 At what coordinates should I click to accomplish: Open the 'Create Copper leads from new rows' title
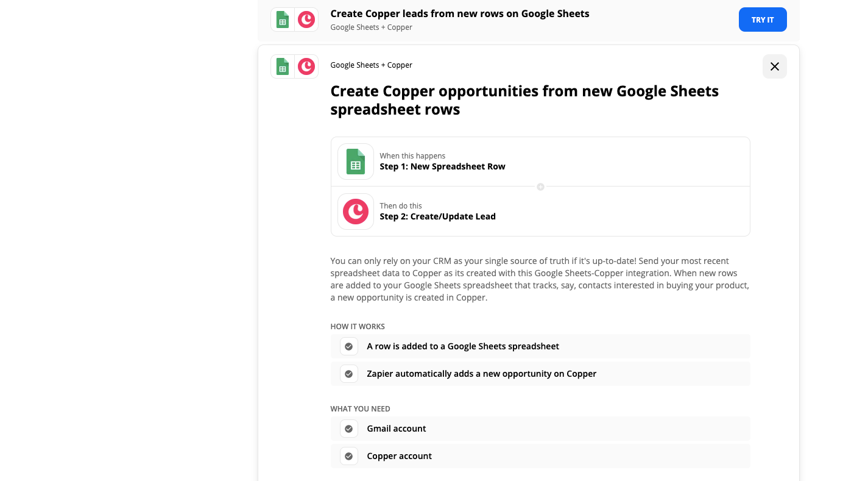[x=460, y=13]
